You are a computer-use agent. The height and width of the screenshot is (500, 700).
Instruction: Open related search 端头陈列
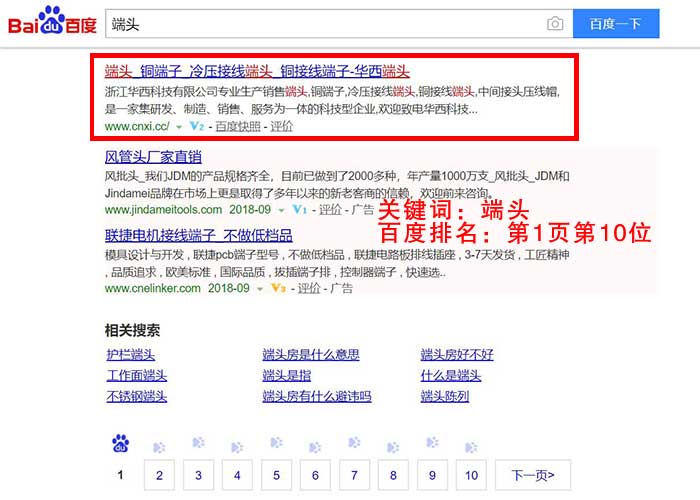pos(445,396)
